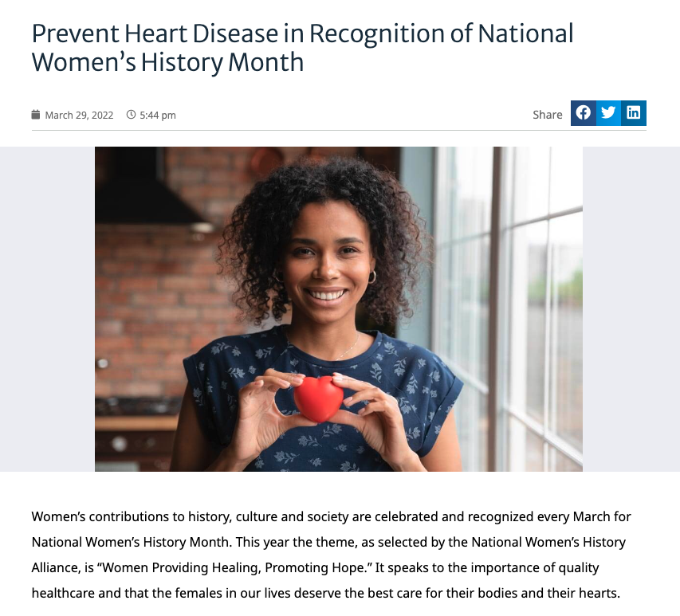680x616 pixels.
Task: Click the calendar icon beside the date
Action: pyautogui.click(x=36, y=115)
